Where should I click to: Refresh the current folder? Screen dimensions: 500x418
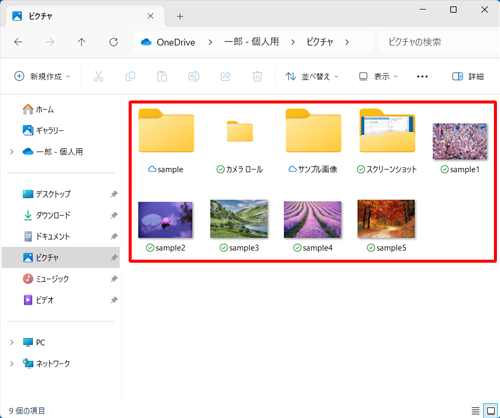click(x=114, y=42)
